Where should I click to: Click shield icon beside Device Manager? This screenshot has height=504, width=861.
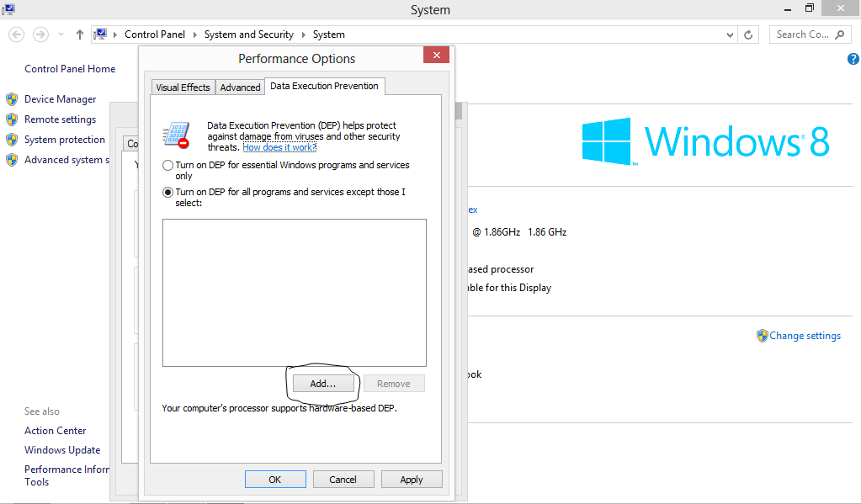coord(12,98)
